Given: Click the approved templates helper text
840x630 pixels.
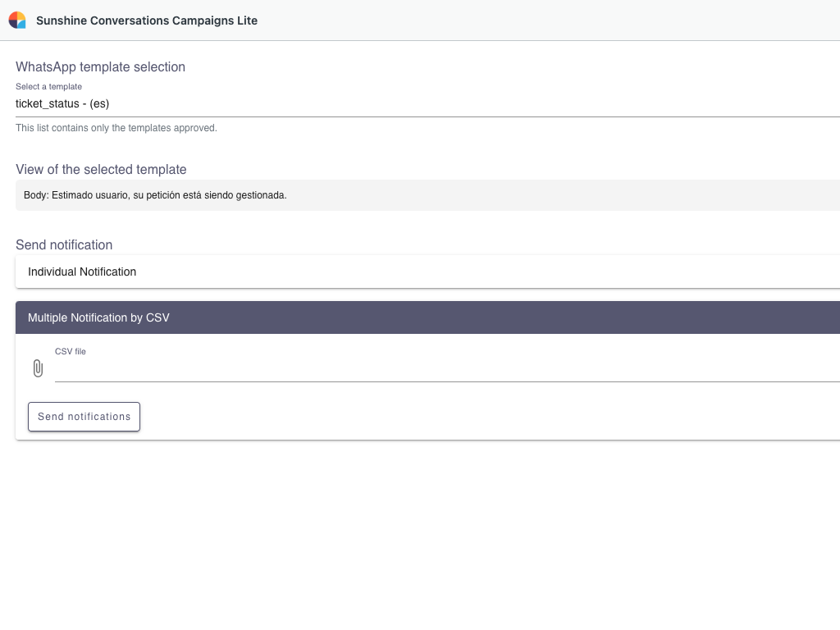Looking at the screenshot, I should [116, 128].
